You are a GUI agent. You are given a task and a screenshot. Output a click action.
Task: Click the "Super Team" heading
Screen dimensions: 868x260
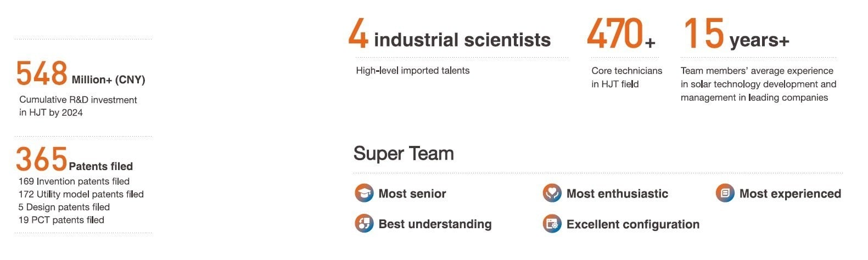404,154
